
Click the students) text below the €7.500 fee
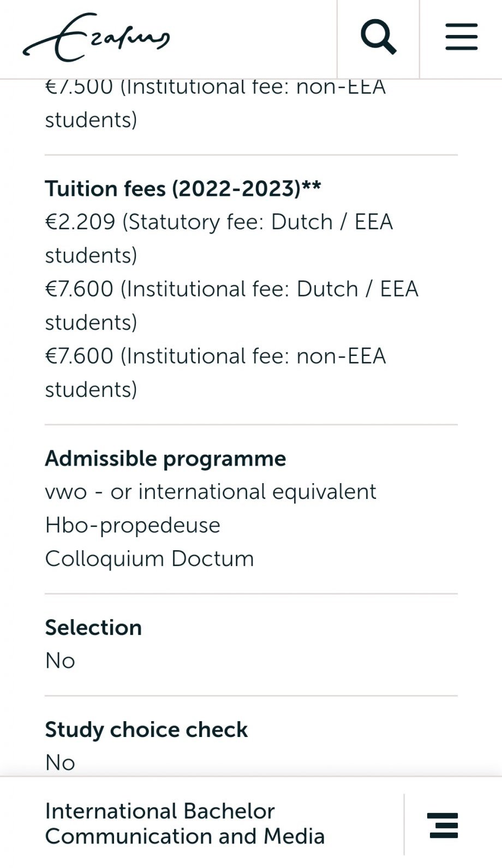click(91, 120)
